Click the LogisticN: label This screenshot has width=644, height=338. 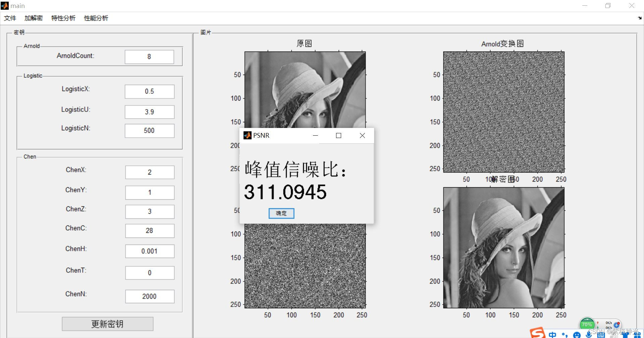(76, 128)
